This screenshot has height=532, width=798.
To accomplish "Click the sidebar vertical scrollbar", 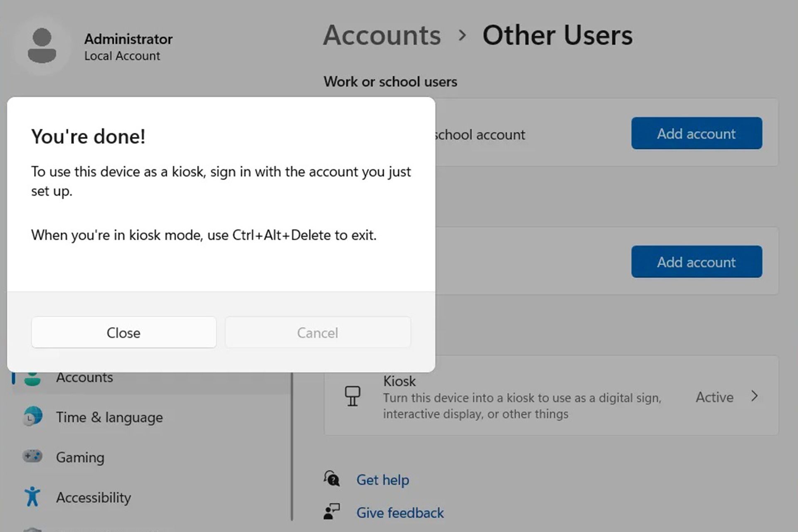I will [292, 446].
